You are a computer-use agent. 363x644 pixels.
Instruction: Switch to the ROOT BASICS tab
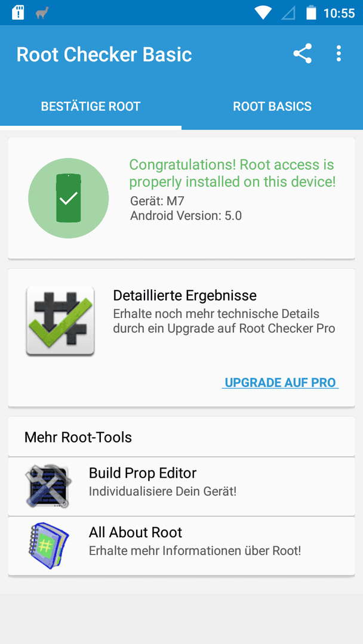(272, 106)
